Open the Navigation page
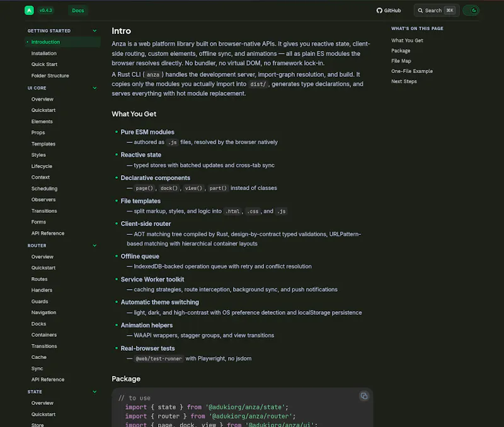Image resolution: width=504 pixels, height=427 pixels. tap(43, 312)
